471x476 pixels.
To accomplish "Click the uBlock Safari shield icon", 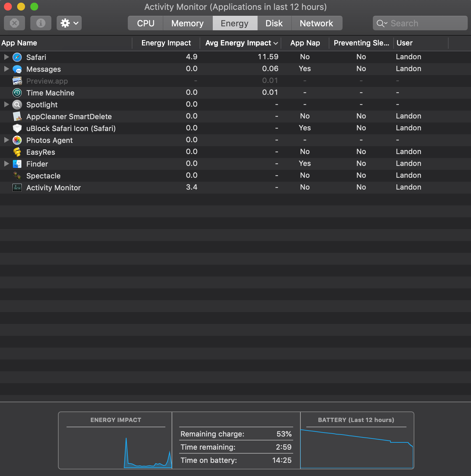I will point(17,128).
